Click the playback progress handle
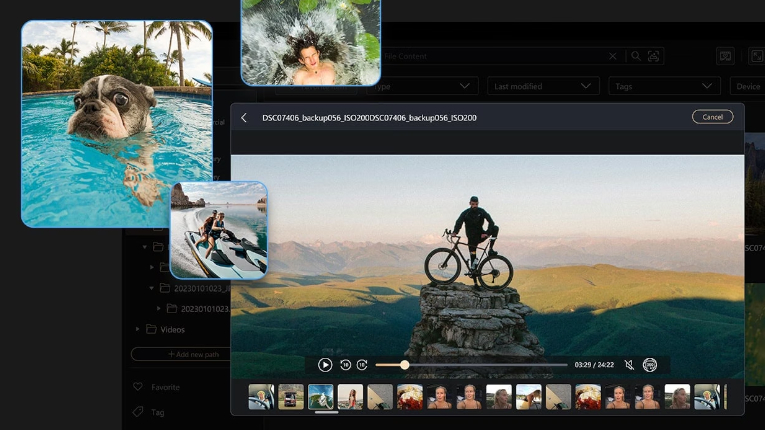768x432 pixels. (x=406, y=365)
